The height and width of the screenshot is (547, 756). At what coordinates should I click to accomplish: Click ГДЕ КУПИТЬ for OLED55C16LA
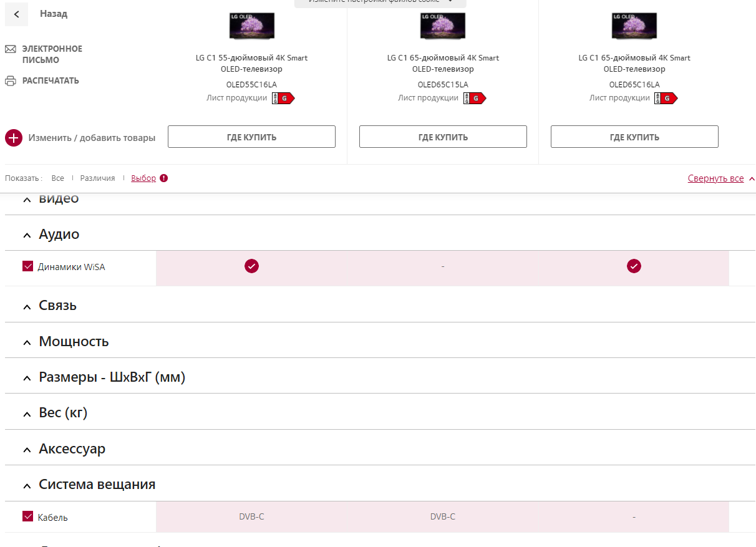click(251, 137)
